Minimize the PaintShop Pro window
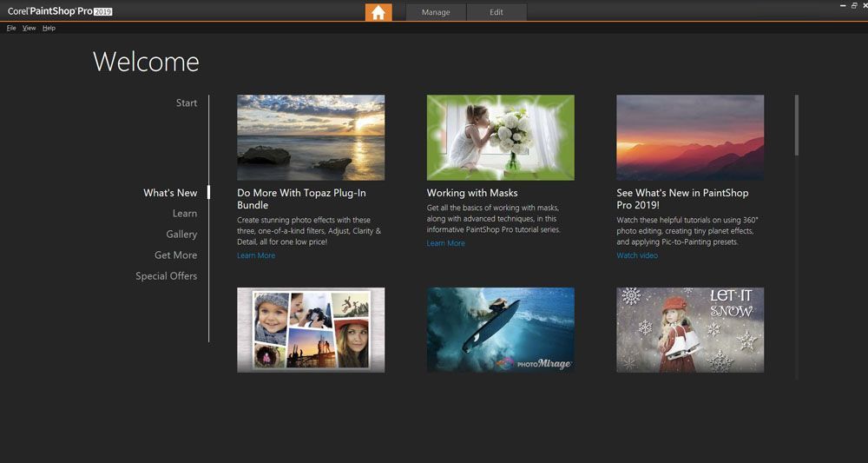This screenshot has height=463, width=868. click(x=843, y=5)
